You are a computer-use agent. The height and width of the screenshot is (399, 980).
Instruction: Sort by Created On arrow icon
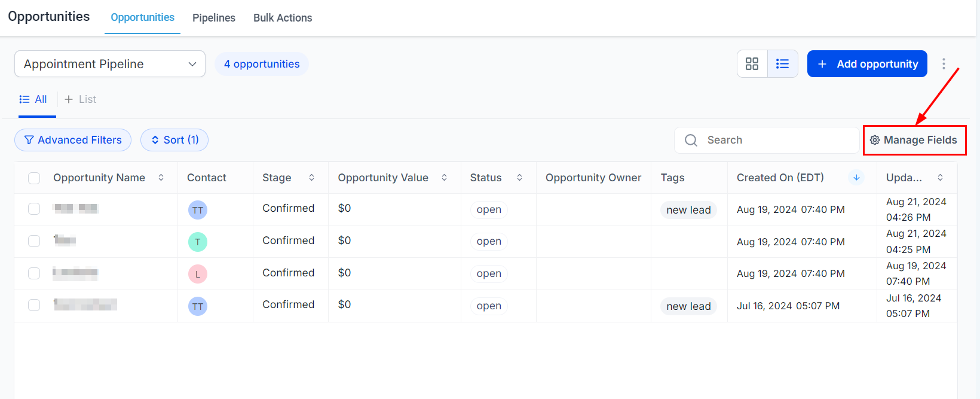(x=856, y=178)
